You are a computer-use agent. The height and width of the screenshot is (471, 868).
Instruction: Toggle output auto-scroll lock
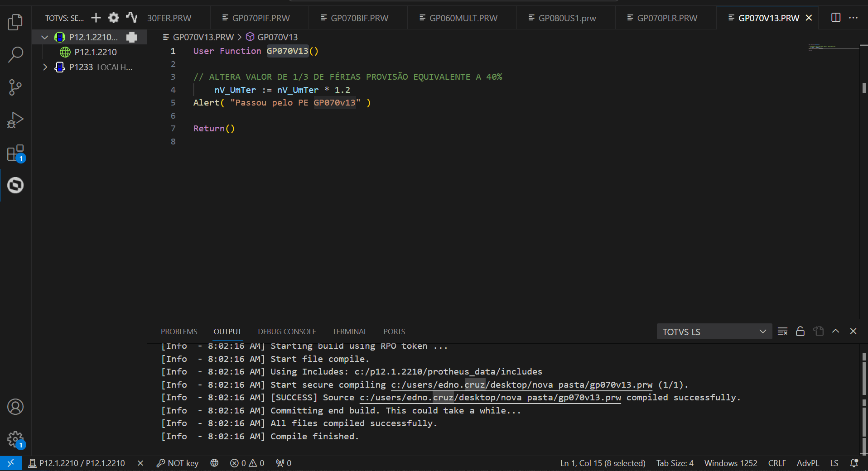tap(800, 331)
